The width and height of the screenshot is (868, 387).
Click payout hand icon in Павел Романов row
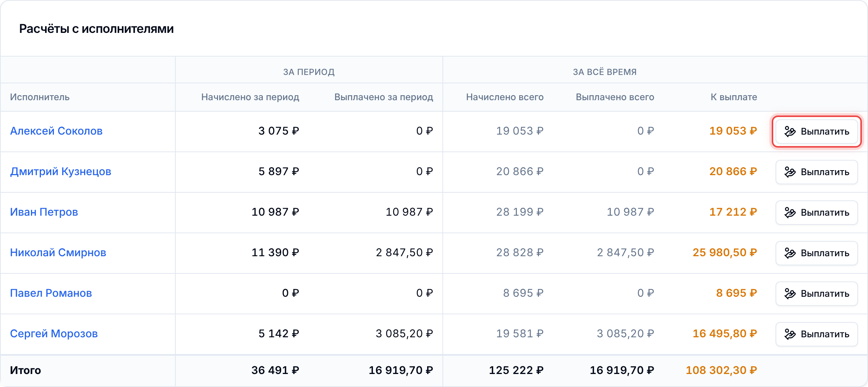click(790, 294)
